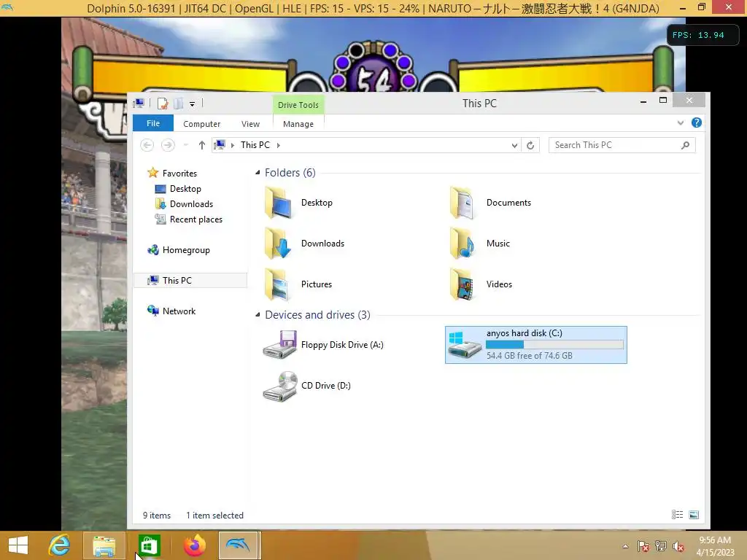Collapse the Devices and drives group
Image resolution: width=747 pixels, height=560 pixels.
click(258, 315)
